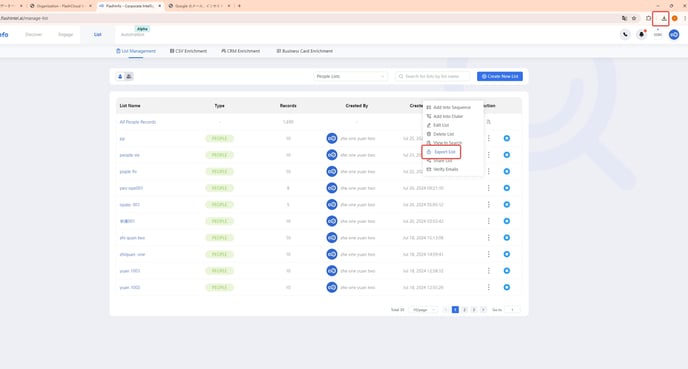Expand the 10/page size dropdown
Viewport: 688px width, 369px height.
tap(423, 310)
